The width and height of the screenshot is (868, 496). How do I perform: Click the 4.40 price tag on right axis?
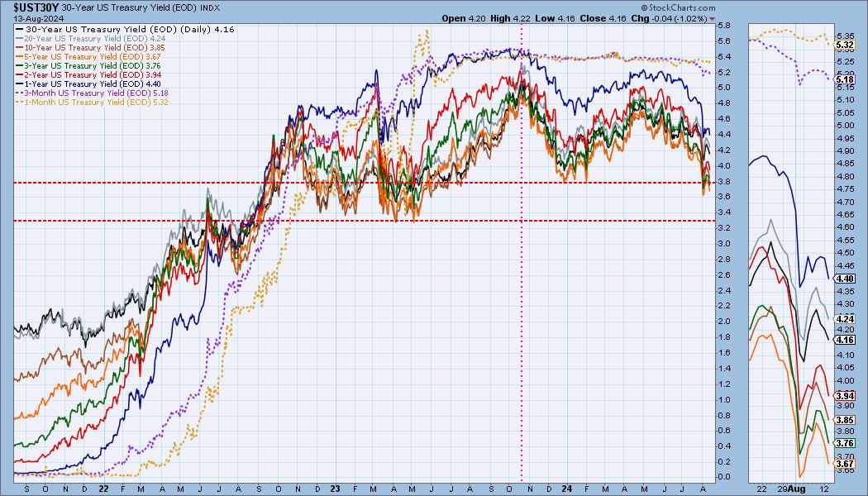click(x=845, y=279)
